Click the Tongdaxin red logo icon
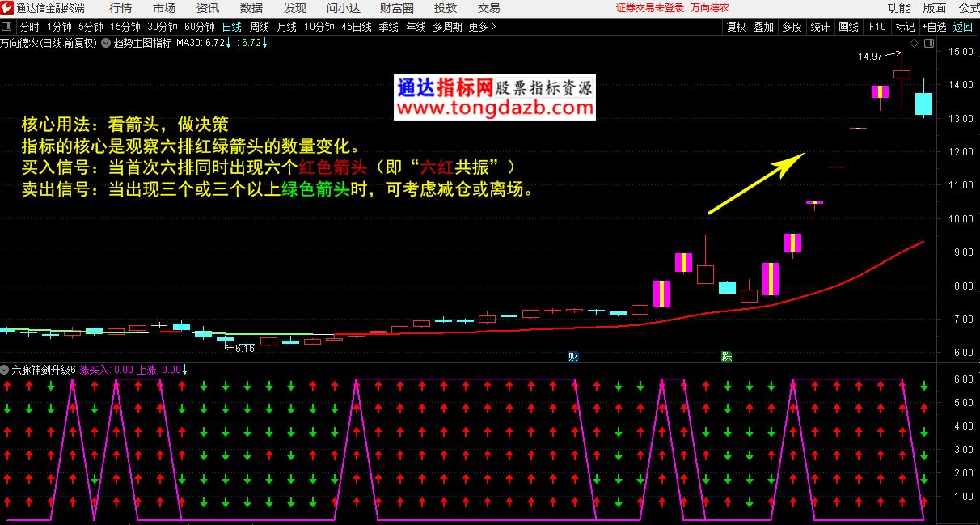 click(x=8, y=8)
